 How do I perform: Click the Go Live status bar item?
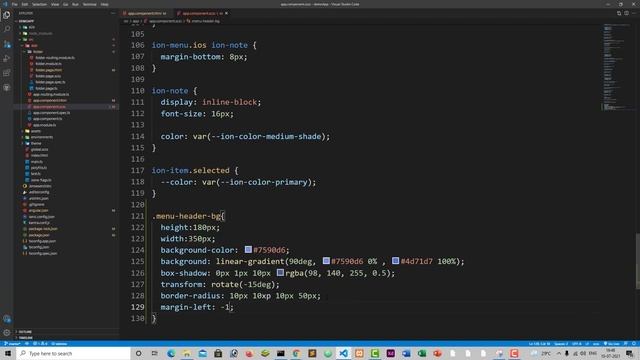click(x=611, y=344)
